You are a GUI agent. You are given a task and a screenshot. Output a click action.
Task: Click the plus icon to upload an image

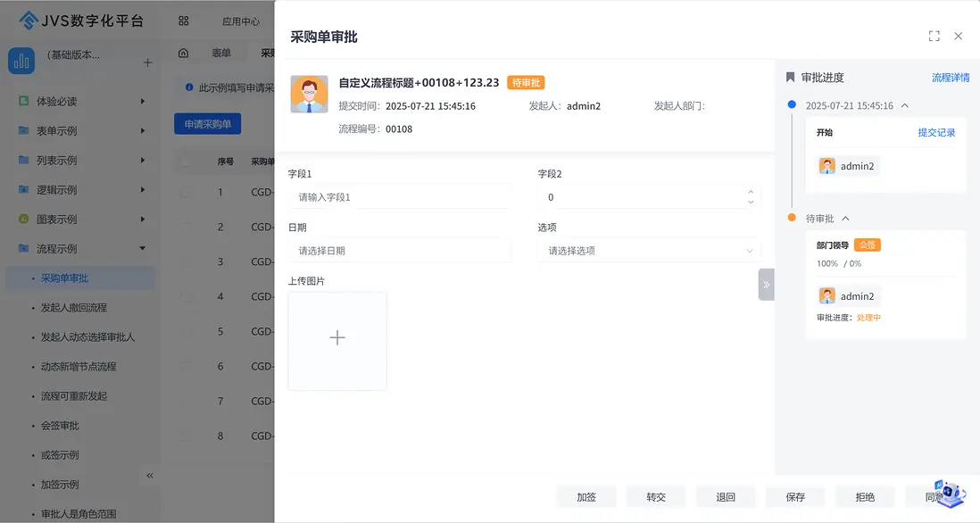337,338
